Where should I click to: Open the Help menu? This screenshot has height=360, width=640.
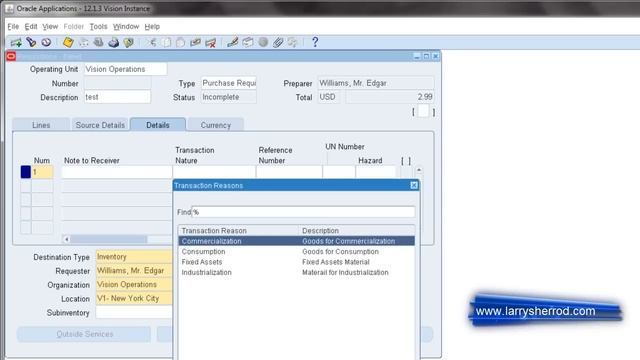coord(152,27)
